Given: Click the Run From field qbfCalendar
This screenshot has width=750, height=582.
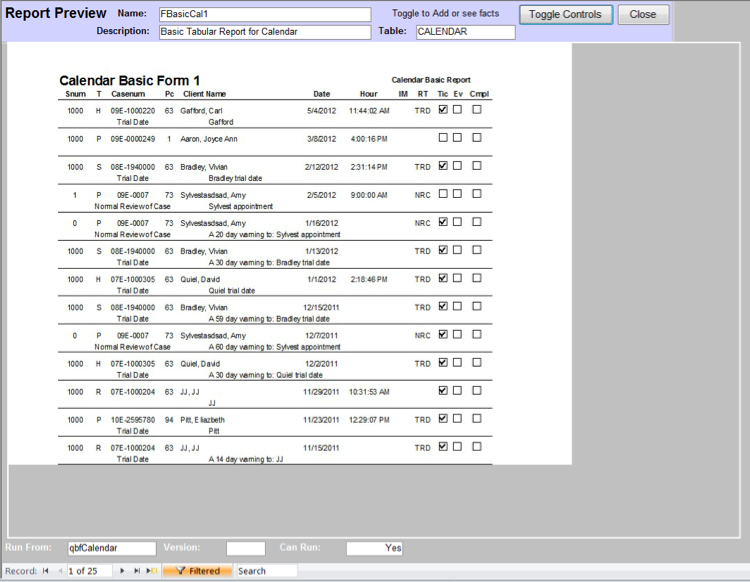Looking at the screenshot, I should pos(111,548).
